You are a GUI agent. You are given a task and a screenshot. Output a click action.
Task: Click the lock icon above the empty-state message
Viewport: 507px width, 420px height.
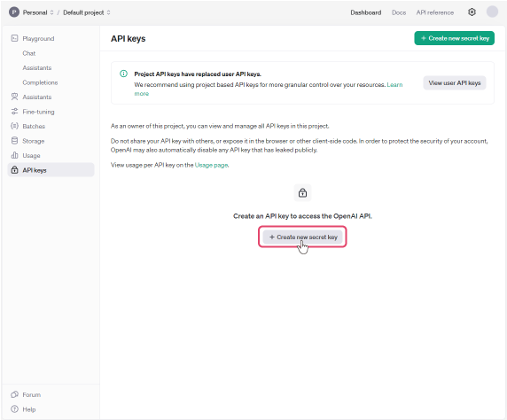click(x=302, y=193)
